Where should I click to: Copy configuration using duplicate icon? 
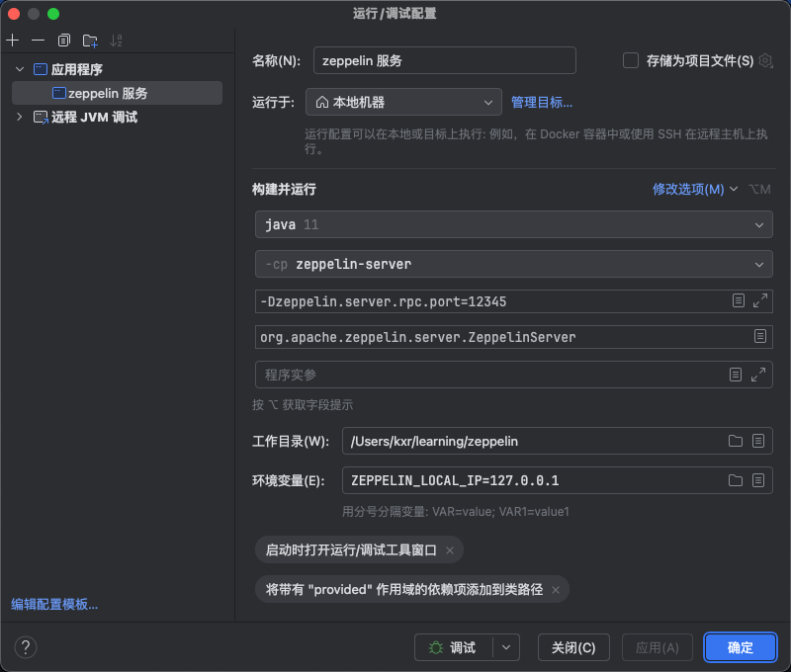pyautogui.click(x=64, y=41)
